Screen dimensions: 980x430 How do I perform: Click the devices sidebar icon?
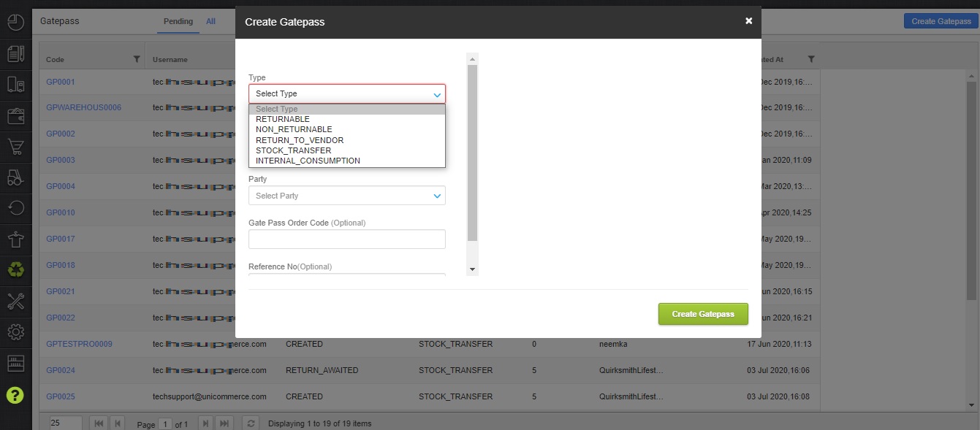16,85
